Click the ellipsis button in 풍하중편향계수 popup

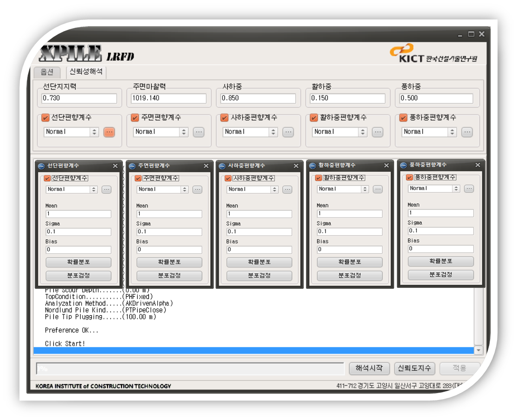tap(469, 189)
